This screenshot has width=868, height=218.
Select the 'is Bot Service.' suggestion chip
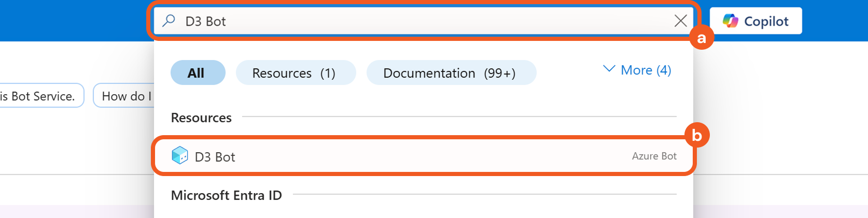pyautogui.click(x=39, y=96)
